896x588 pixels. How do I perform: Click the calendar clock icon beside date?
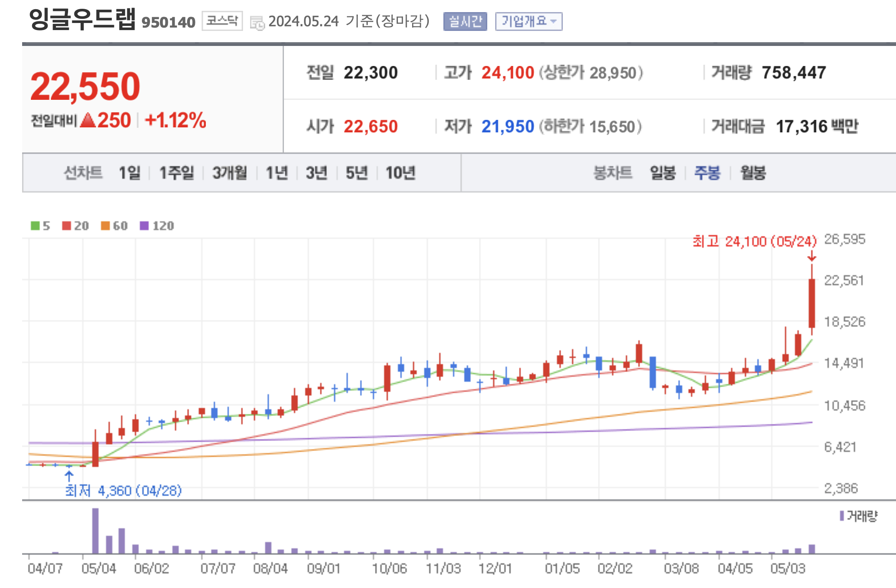[257, 23]
